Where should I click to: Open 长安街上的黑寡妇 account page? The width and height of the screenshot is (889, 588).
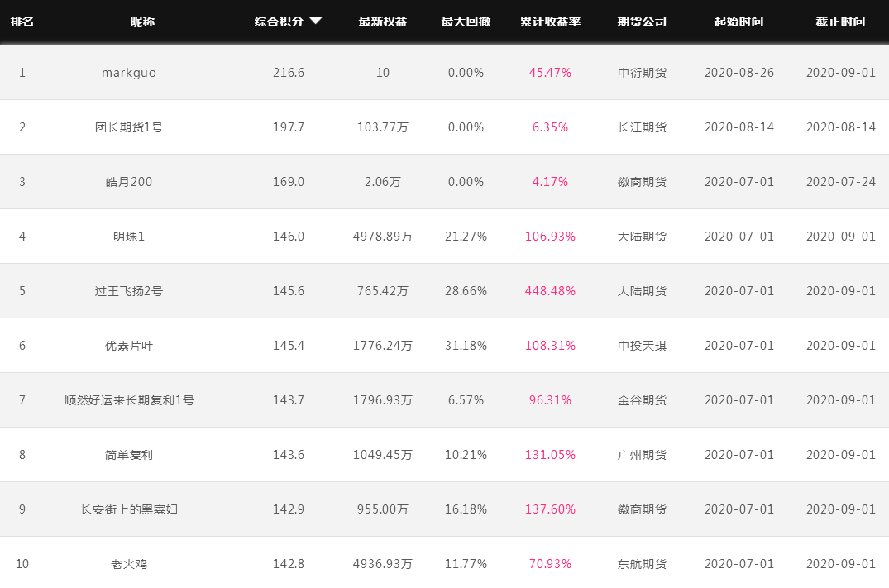(x=129, y=509)
